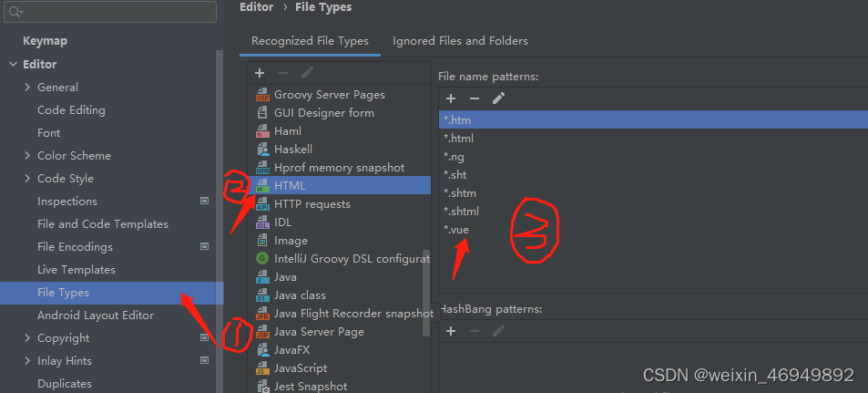
Task: Select the Groovy Server Pages file type
Action: 340,95
